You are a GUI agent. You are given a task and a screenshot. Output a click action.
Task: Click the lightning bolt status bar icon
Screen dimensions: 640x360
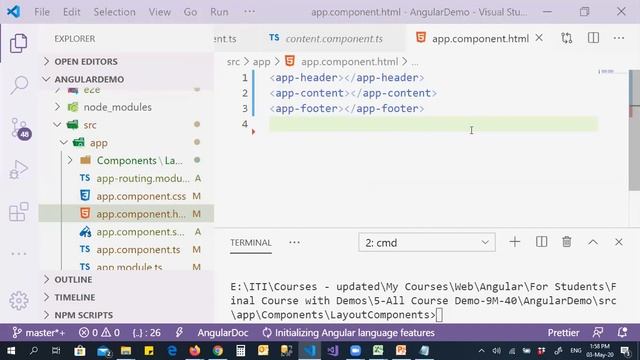[x=179, y=333]
